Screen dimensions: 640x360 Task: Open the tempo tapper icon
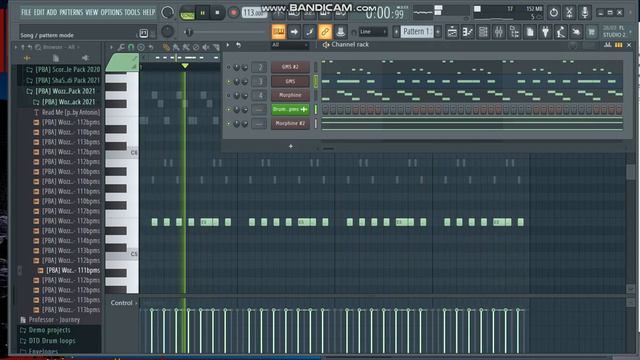(x=561, y=32)
